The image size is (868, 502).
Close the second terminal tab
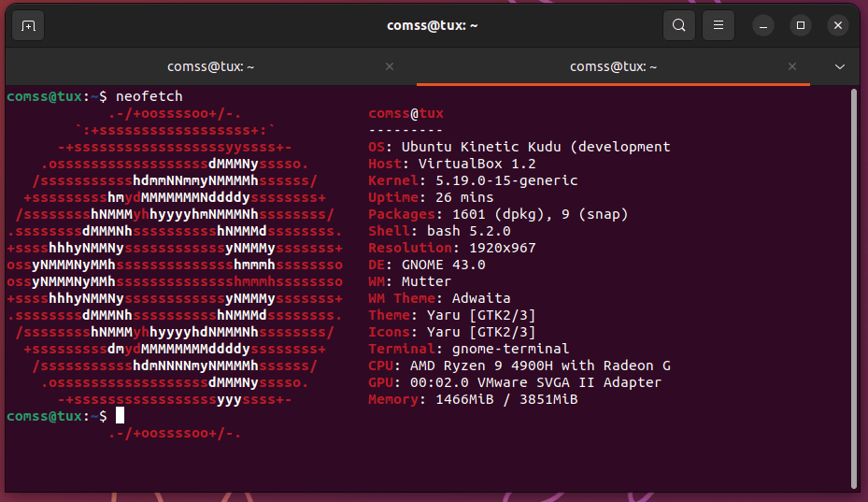coord(792,66)
